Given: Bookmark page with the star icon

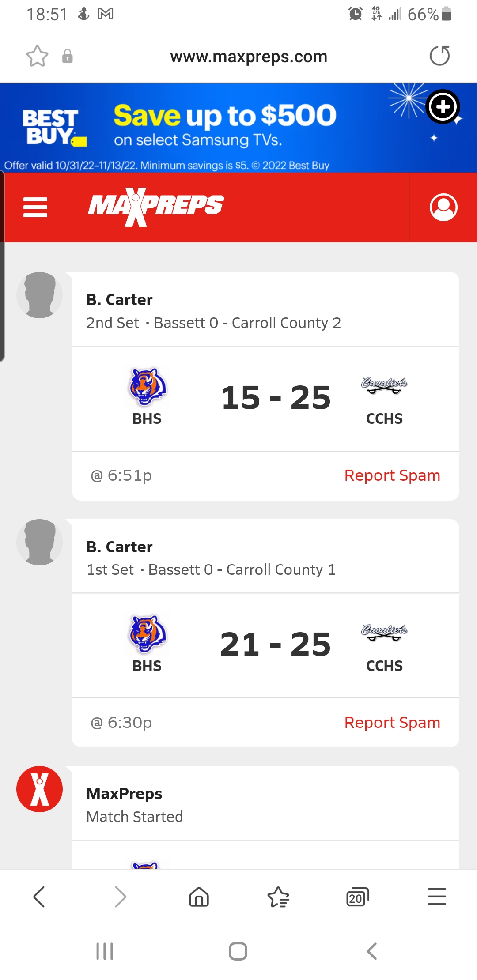Looking at the screenshot, I should (x=37, y=57).
